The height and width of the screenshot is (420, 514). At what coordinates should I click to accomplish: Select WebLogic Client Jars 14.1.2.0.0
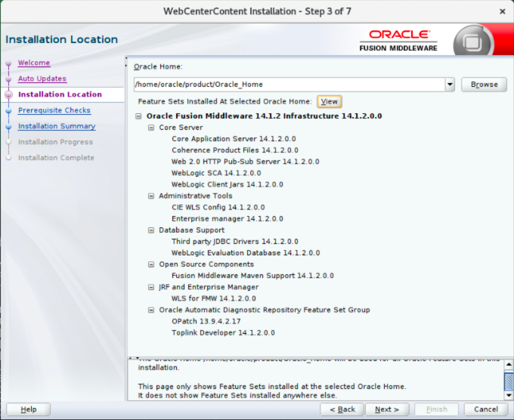[228, 185]
